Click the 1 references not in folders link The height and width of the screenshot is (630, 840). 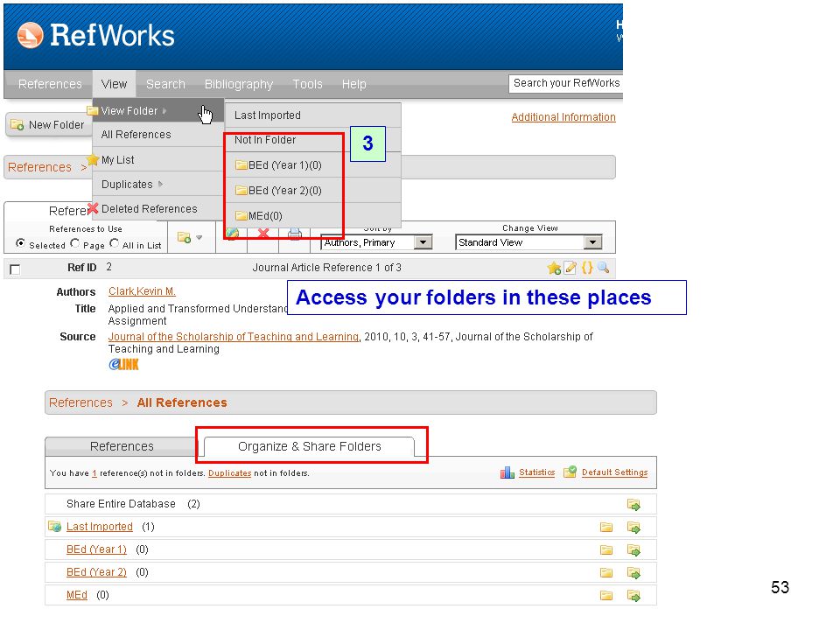94,473
